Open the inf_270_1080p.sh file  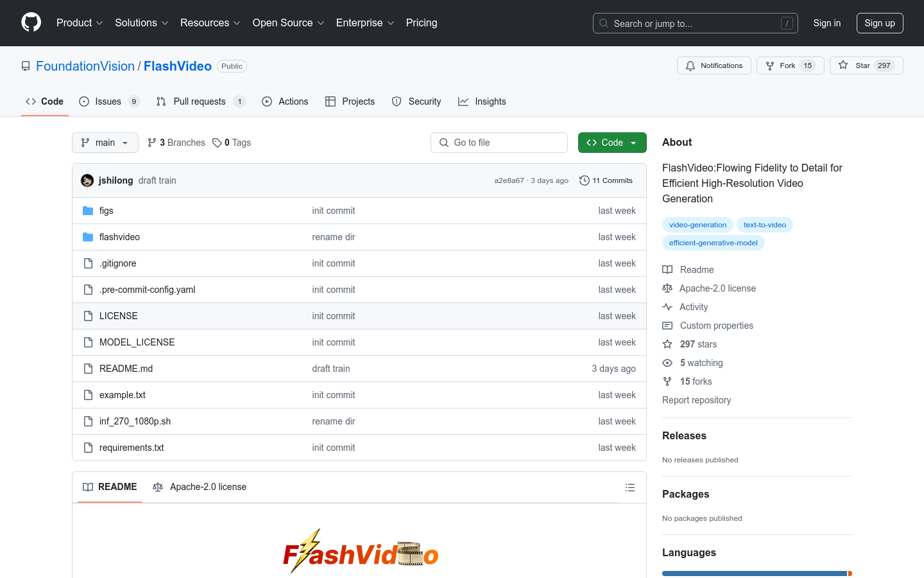(x=135, y=421)
